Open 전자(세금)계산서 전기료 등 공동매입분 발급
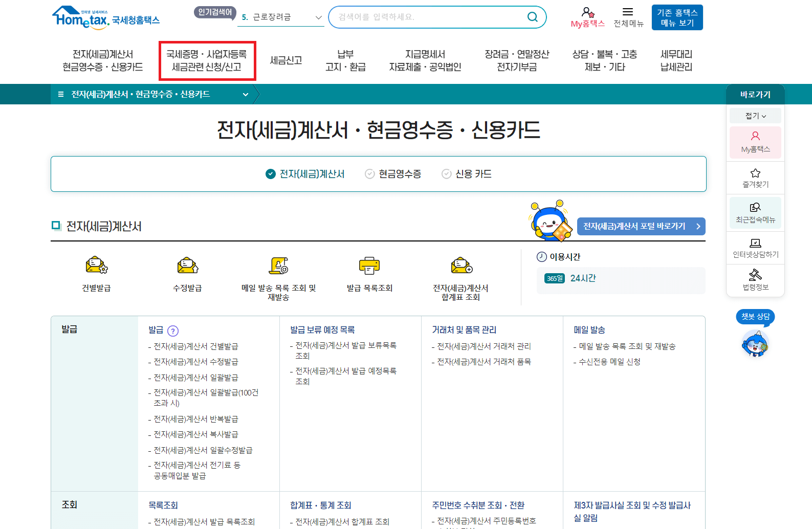Screen dimensions: 812x529 click(197, 470)
